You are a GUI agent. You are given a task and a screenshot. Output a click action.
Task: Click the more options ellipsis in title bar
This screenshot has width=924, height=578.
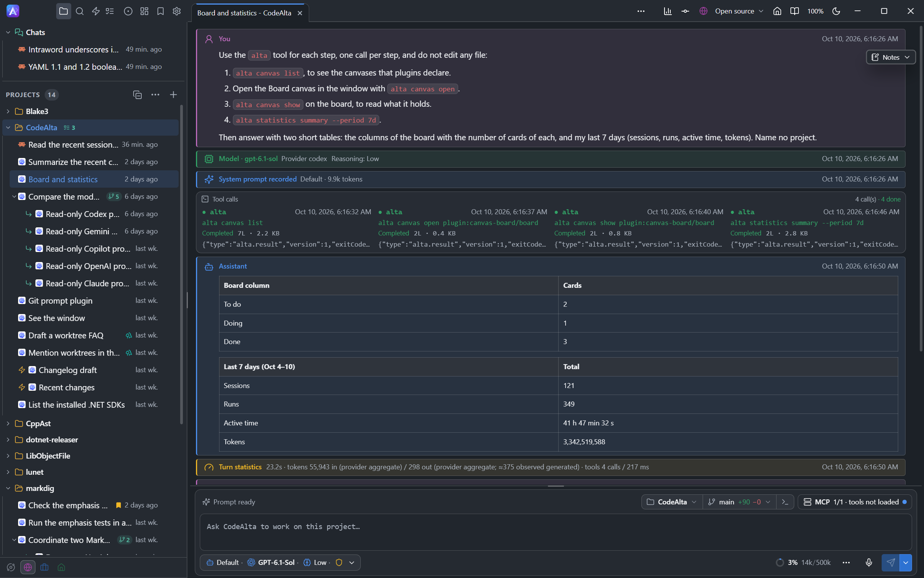coord(641,11)
